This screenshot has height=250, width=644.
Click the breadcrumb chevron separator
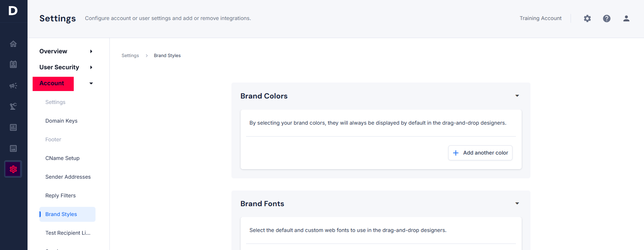click(146, 56)
